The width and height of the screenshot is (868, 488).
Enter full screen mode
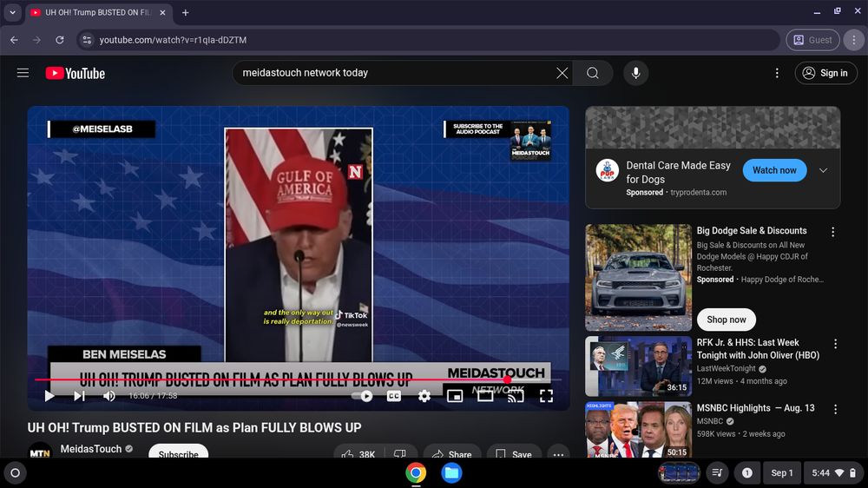click(x=546, y=395)
